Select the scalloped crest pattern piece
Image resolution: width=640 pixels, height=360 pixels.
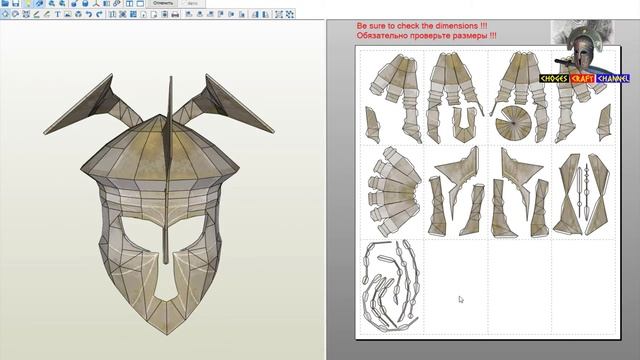click(x=394, y=191)
